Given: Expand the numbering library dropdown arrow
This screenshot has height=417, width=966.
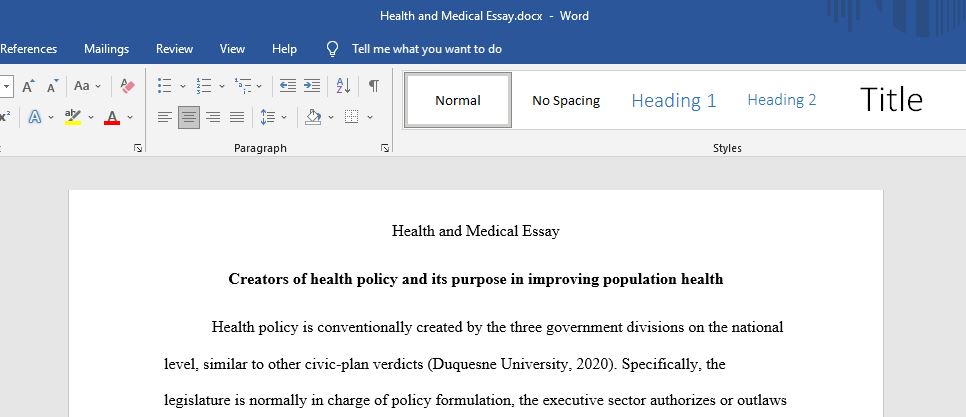Looking at the screenshot, I should pyautogui.click(x=222, y=86).
